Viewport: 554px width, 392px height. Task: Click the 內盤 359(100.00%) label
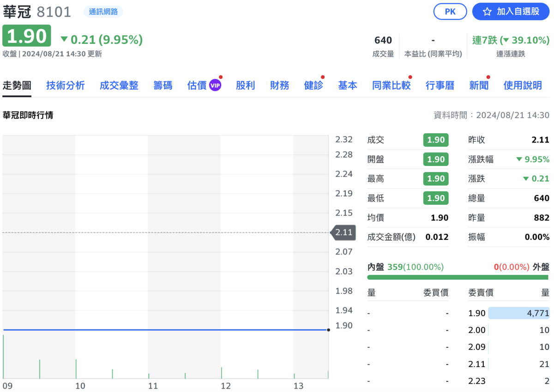pos(405,267)
